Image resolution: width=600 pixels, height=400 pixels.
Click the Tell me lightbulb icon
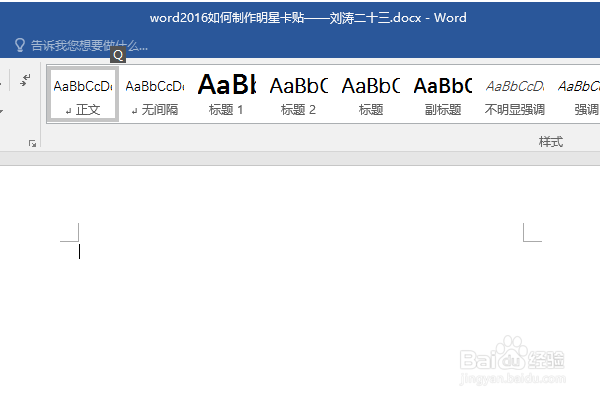pos(20,45)
